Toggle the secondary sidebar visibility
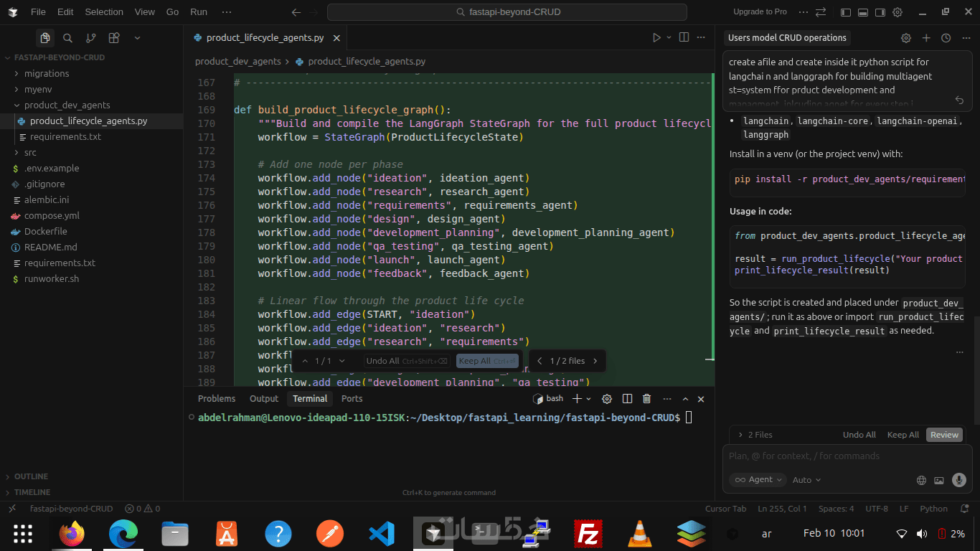 tap(880, 12)
